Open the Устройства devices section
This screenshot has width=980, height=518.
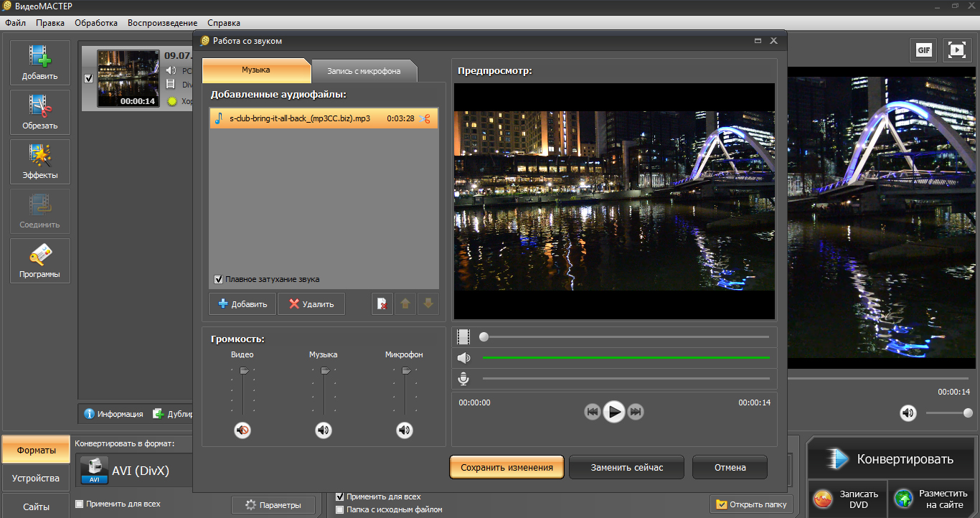pyautogui.click(x=36, y=478)
